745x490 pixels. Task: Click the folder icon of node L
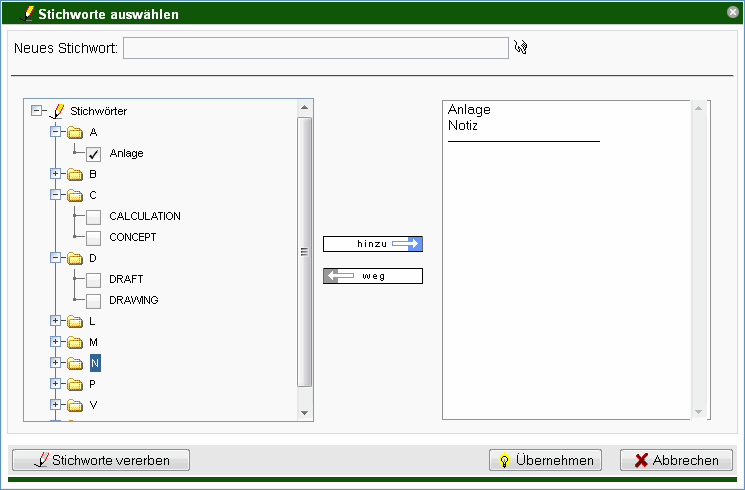[75, 322]
